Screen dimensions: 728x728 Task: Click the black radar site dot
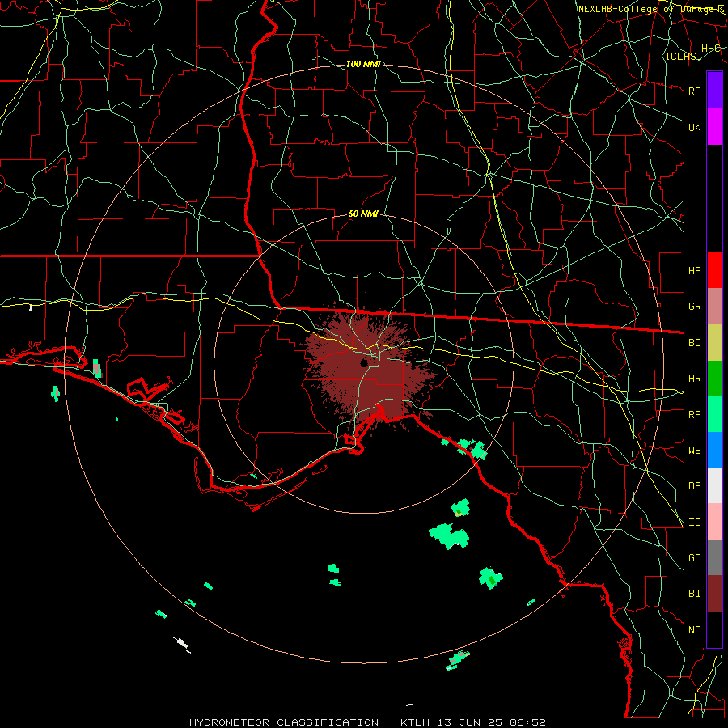click(x=364, y=362)
